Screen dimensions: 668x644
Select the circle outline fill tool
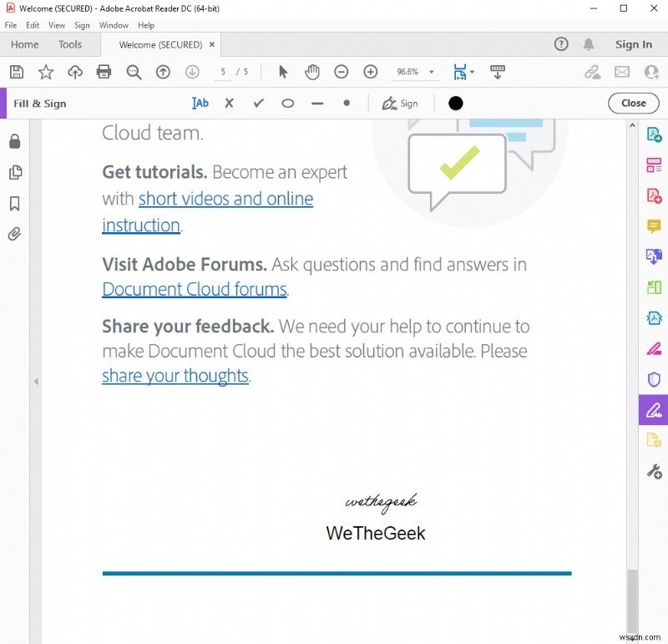click(x=288, y=103)
